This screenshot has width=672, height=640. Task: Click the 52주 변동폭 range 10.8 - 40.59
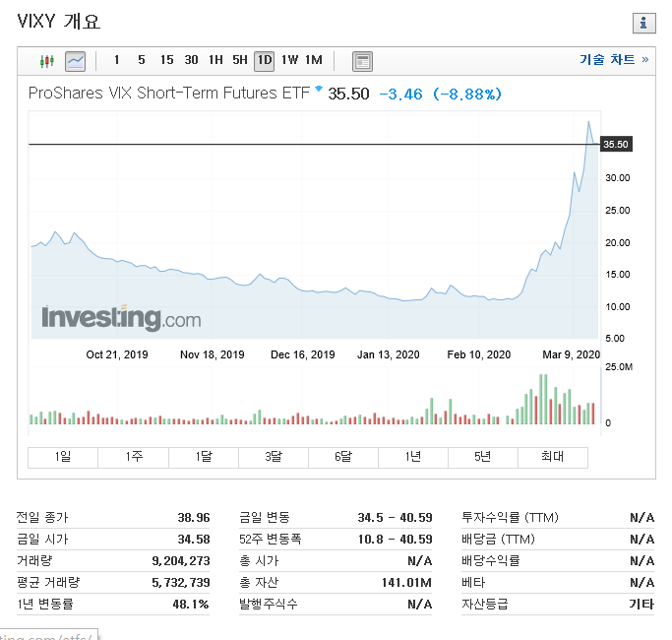[x=396, y=540]
